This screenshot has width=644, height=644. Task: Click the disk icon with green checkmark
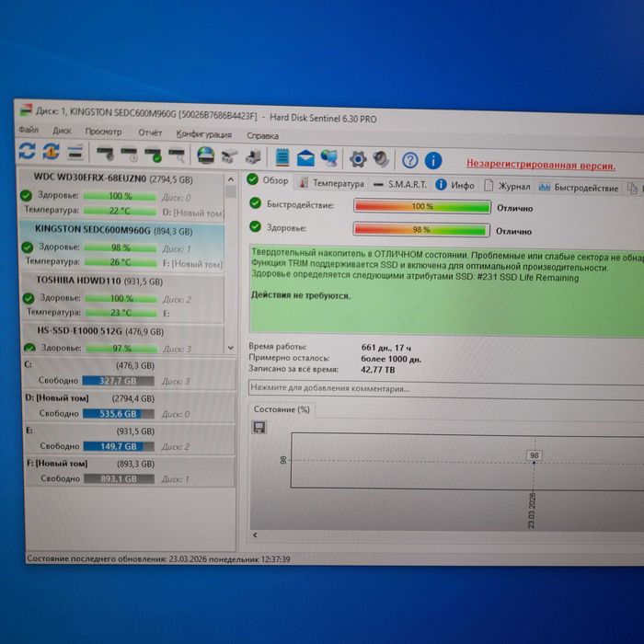tap(154, 155)
